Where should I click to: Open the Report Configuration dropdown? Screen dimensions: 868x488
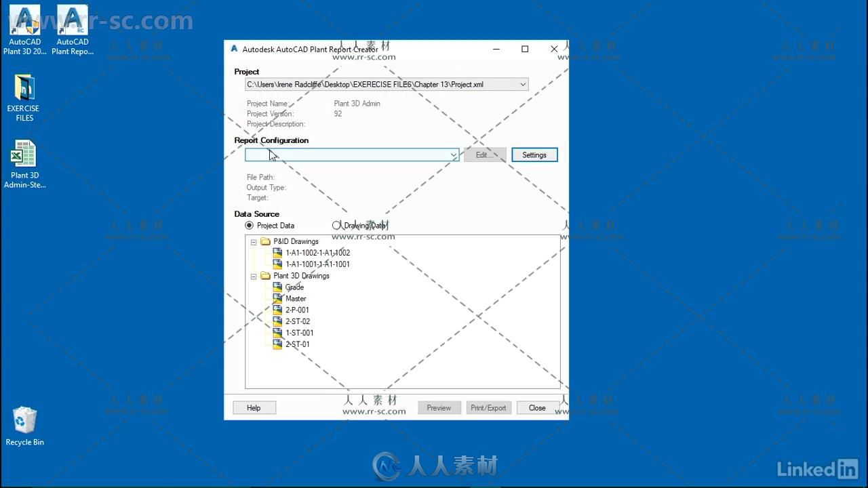[x=454, y=155]
